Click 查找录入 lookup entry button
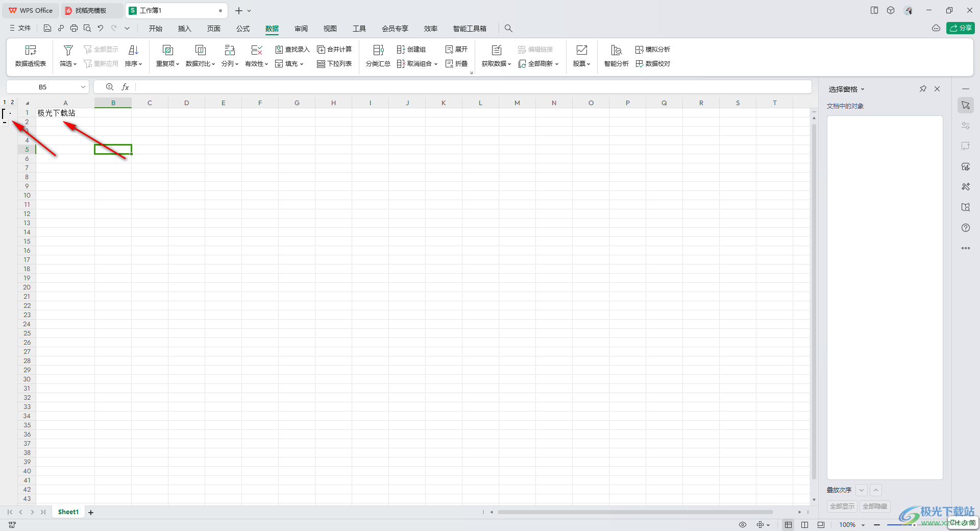Viewport: 980px width, 531px height. [292, 50]
